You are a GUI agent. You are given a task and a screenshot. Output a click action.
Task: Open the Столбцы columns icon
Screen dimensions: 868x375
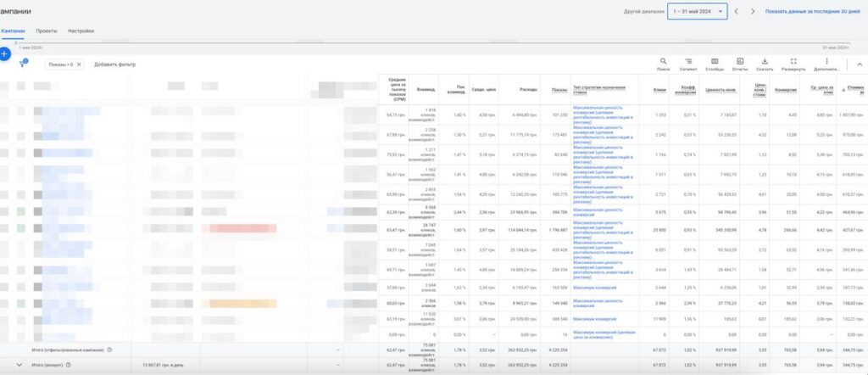click(x=715, y=62)
